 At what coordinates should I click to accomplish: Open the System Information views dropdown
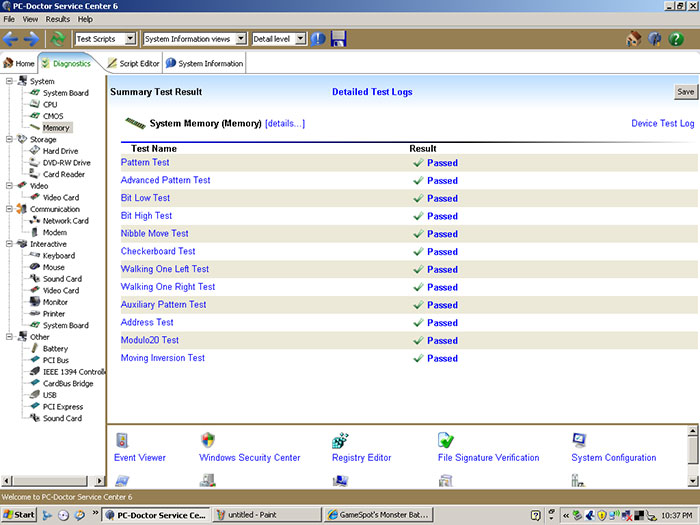[241, 39]
